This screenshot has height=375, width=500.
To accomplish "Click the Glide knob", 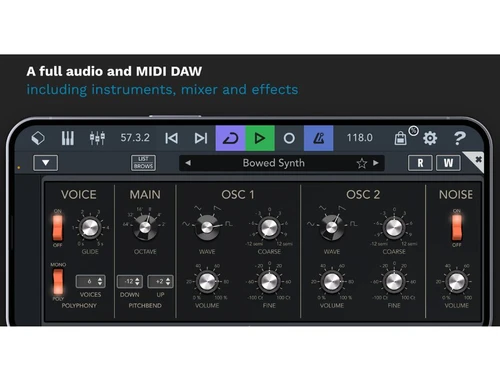I will pyautogui.click(x=90, y=228).
